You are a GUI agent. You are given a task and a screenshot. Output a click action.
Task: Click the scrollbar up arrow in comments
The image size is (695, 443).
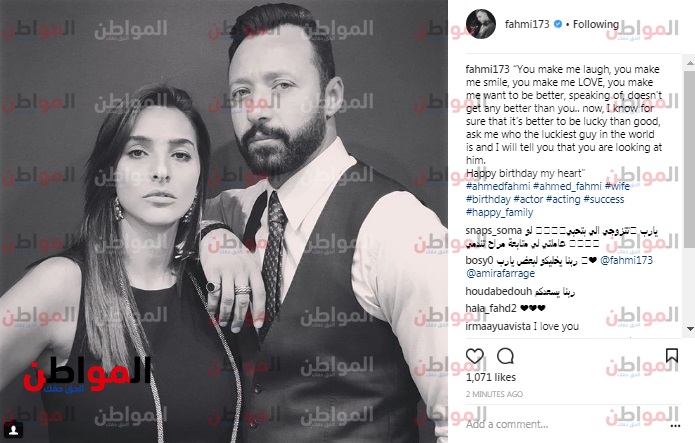pos(690,63)
